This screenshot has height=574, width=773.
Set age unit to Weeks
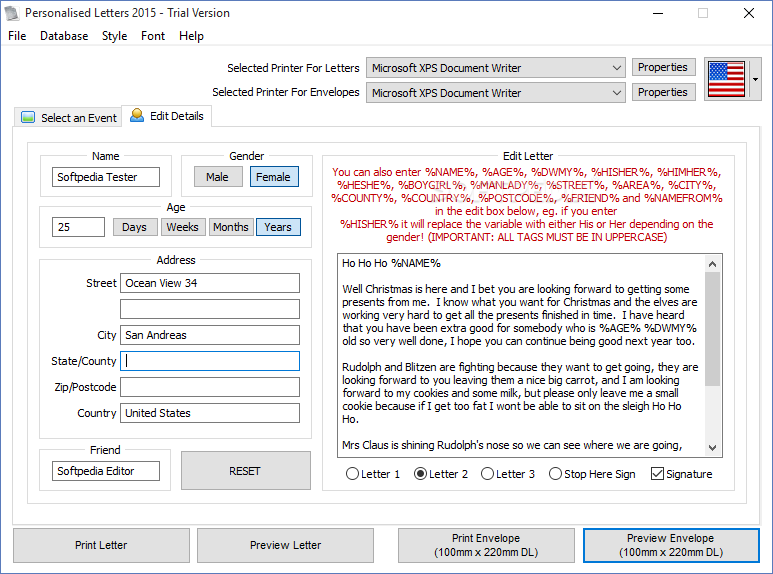(182, 227)
